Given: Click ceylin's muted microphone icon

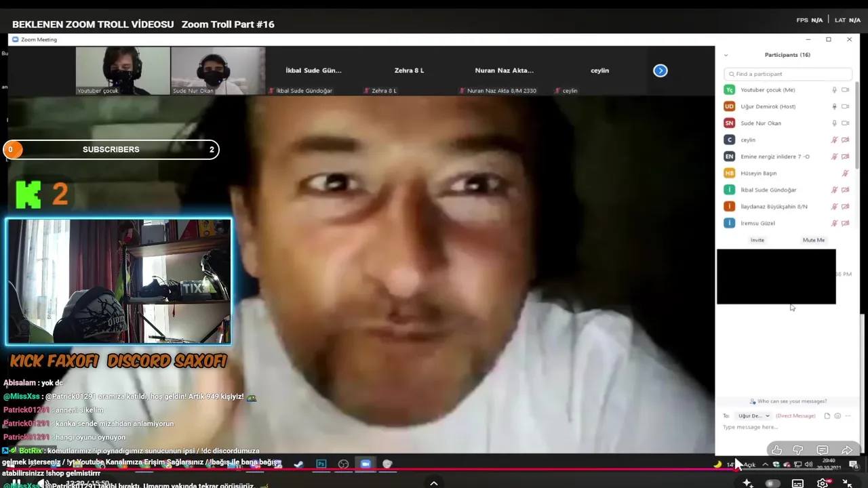Looking at the screenshot, I should (x=835, y=140).
